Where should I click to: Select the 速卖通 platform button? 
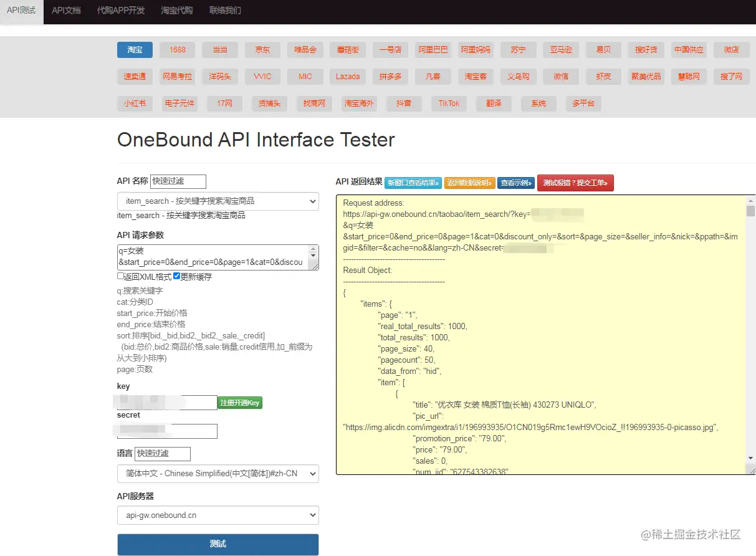tap(135, 77)
